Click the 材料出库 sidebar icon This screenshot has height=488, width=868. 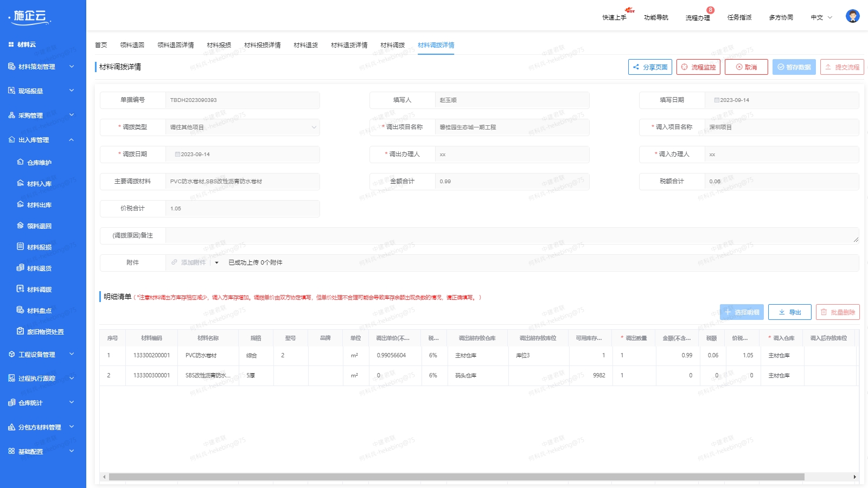tap(21, 204)
